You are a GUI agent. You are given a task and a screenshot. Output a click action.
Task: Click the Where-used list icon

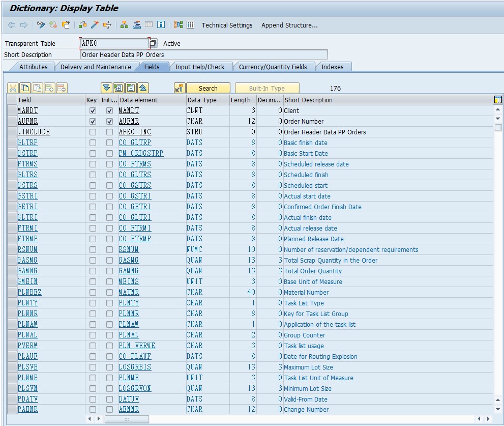pos(107,25)
